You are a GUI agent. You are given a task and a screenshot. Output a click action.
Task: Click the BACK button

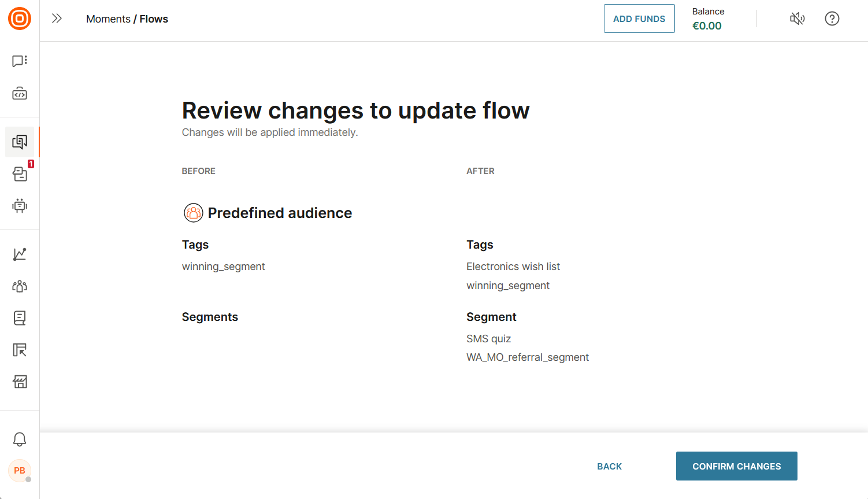[x=610, y=467]
